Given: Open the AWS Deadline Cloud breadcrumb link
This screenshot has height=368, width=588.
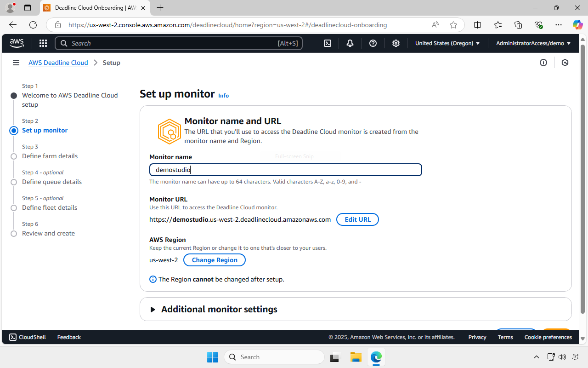Looking at the screenshot, I should click(x=58, y=62).
